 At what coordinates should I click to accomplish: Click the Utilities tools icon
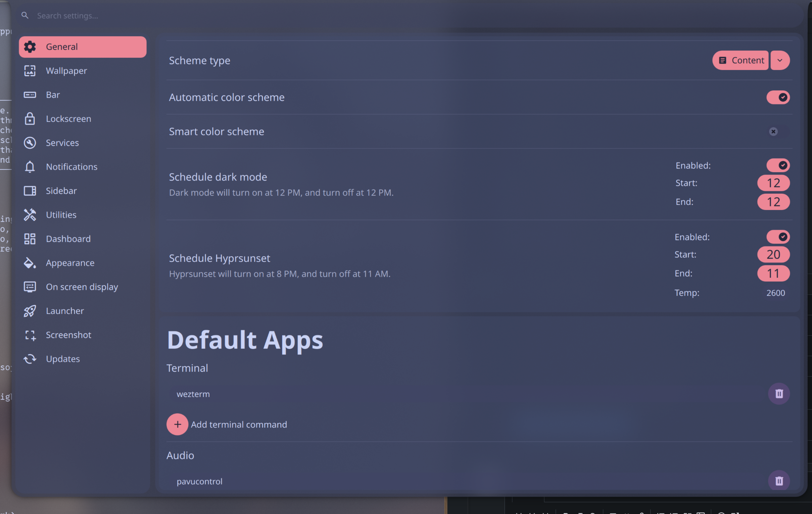coord(30,215)
